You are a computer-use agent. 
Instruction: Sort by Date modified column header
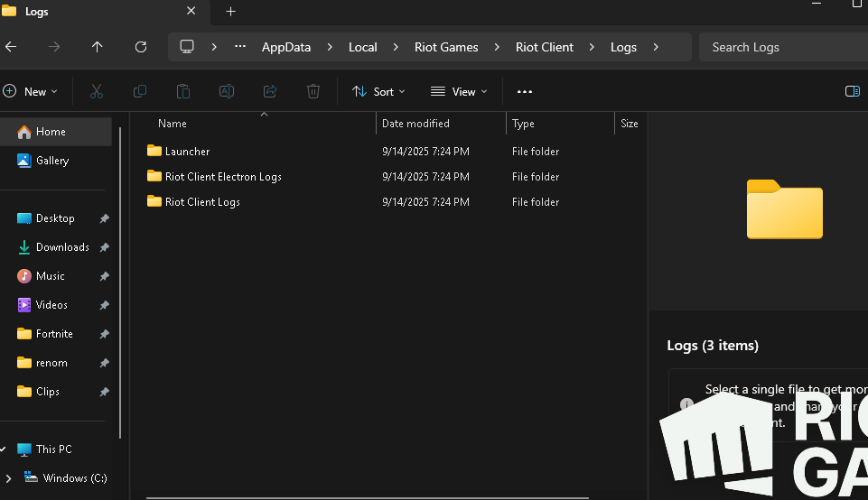pos(441,124)
